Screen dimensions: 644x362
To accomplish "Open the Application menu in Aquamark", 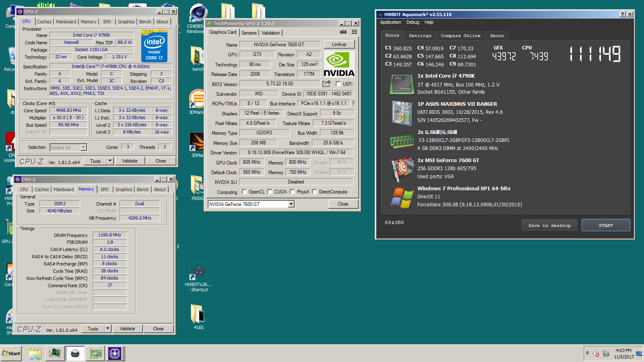I will [390, 22].
